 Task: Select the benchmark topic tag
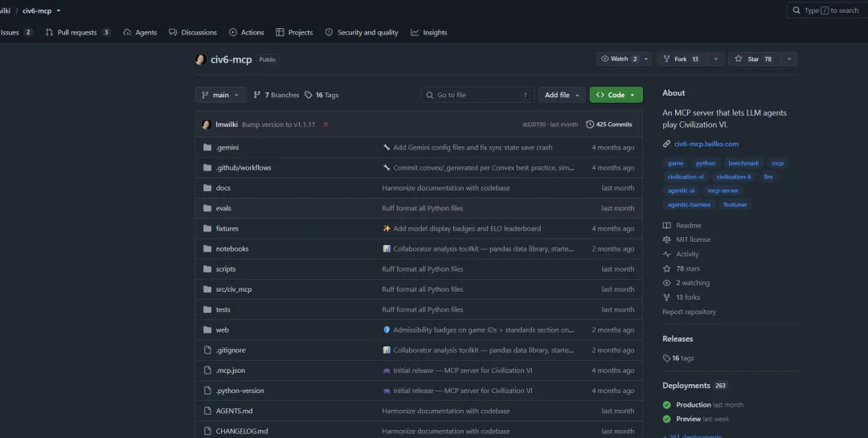click(743, 163)
